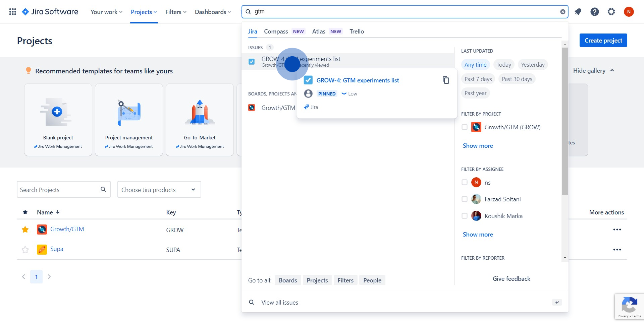Open the settings gear icon
644x325 pixels.
[x=611, y=12]
